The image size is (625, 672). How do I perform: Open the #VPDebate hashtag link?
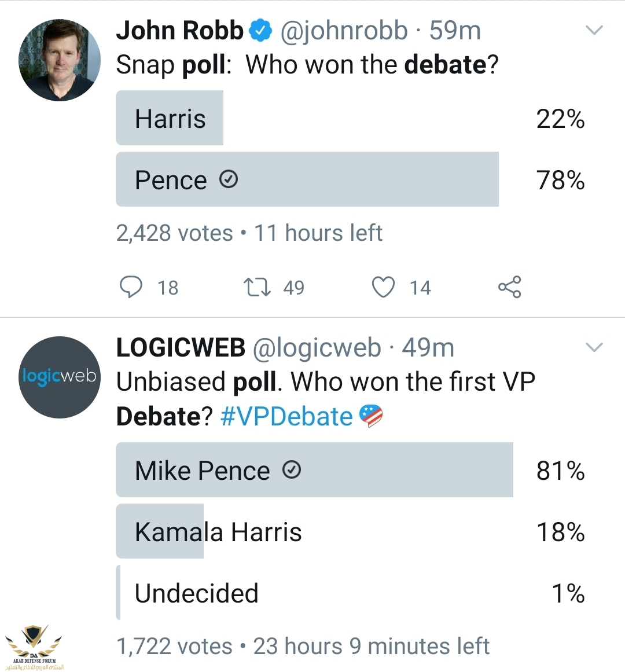pyautogui.click(x=286, y=416)
